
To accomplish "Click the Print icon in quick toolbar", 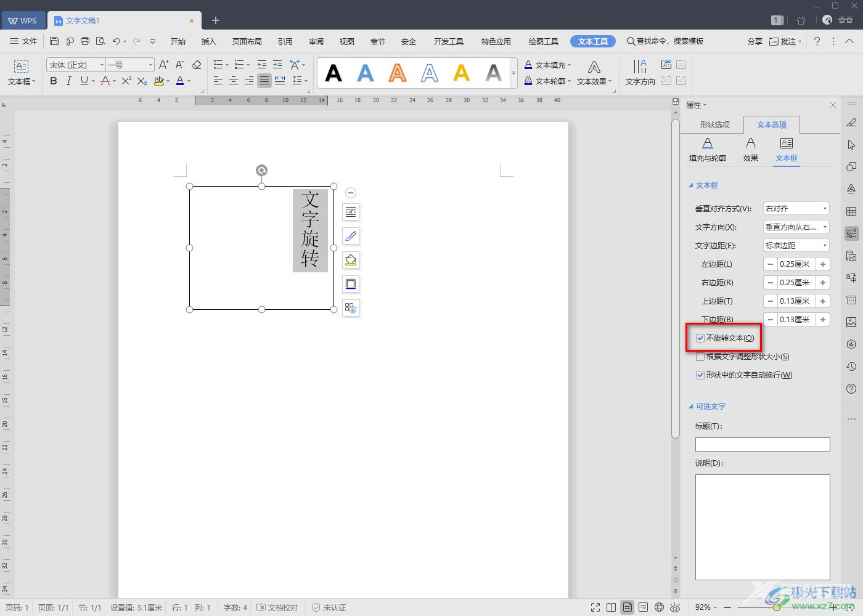I will pyautogui.click(x=85, y=41).
